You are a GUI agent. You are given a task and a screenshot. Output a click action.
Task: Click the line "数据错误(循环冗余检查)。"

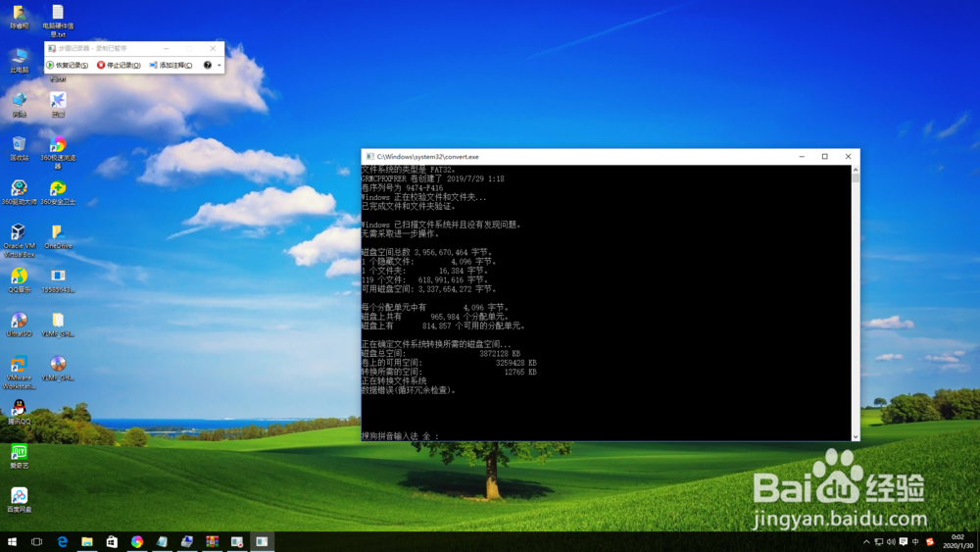click(x=409, y=390)
